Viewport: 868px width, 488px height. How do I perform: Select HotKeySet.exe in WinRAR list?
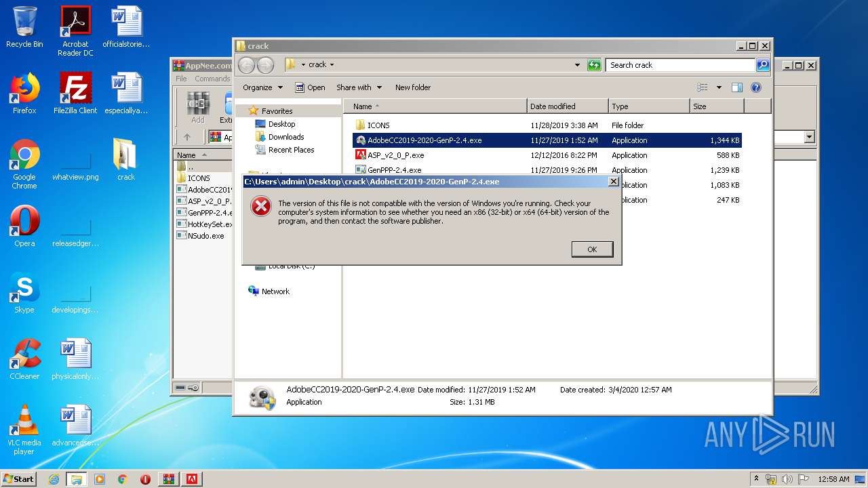[x=204, y=224]
